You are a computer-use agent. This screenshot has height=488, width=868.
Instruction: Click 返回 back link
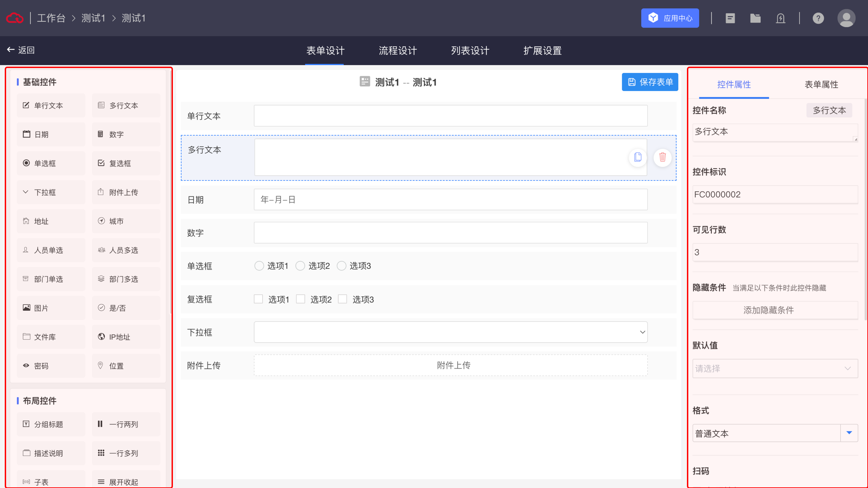pyautogui.click(x=21, y=50)
